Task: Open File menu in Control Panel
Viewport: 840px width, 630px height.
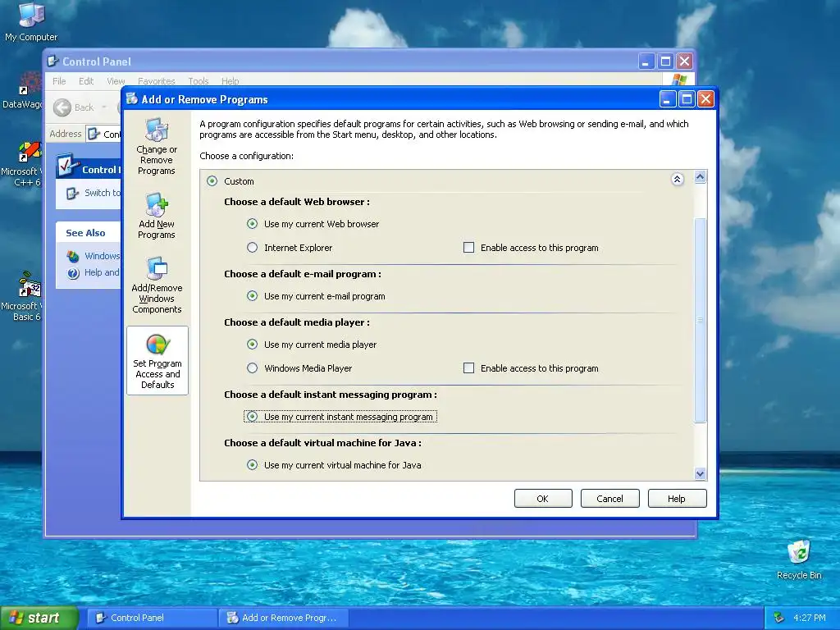Action: 59,81
